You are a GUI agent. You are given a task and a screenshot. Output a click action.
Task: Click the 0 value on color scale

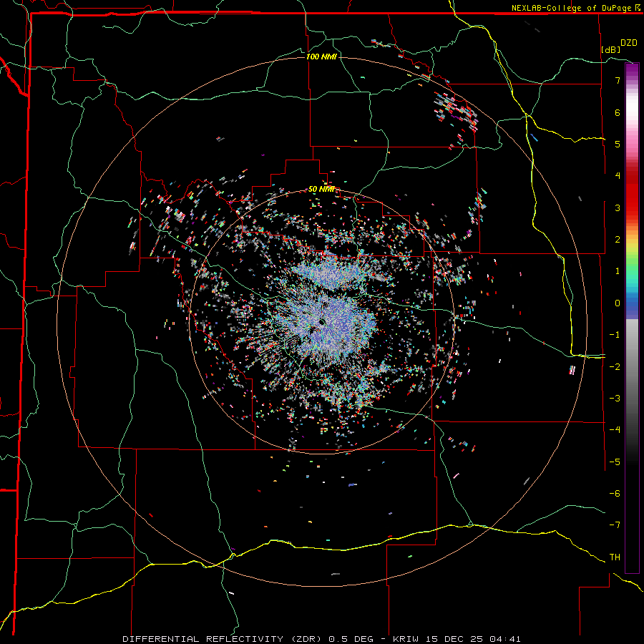[618, 303]
